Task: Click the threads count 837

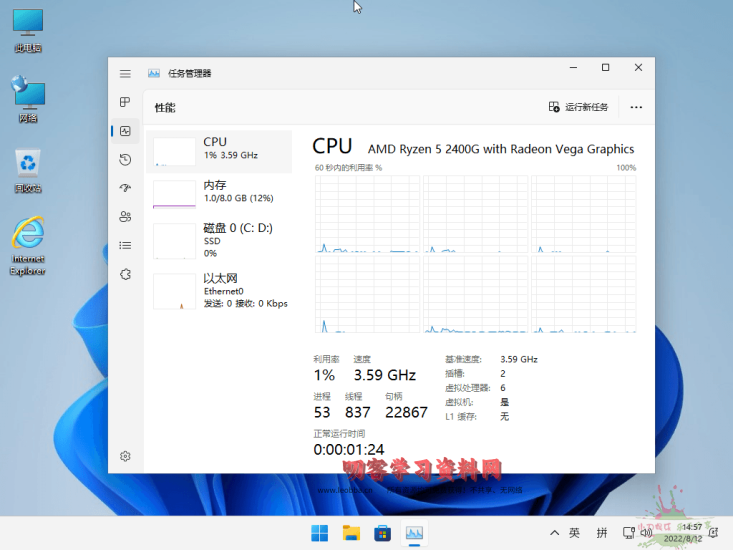Action: pyautogui.click(x=358, y=412)
